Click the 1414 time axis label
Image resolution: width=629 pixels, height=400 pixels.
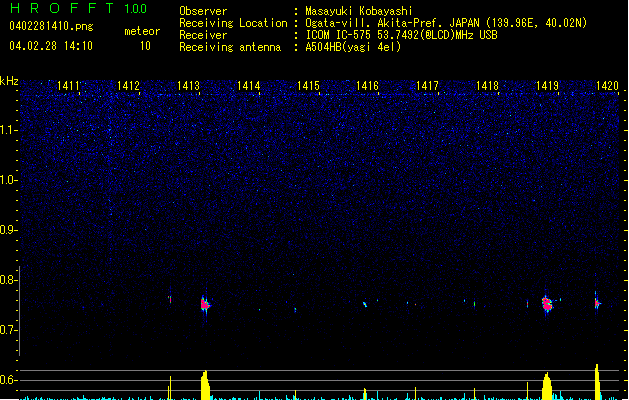pyautogui.click(x=248, y=85)
